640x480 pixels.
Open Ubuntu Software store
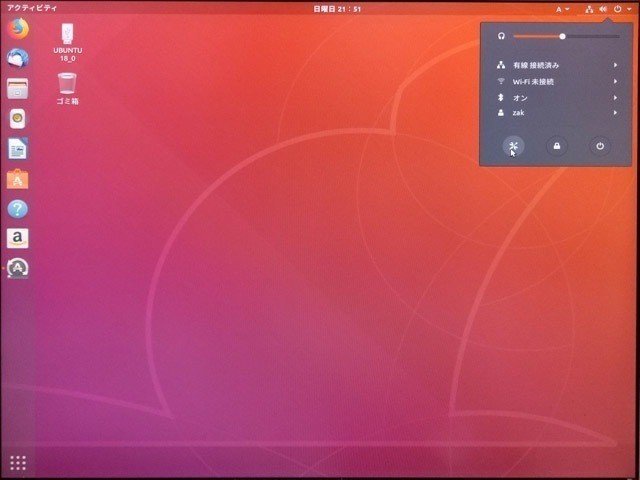(18, 179)
